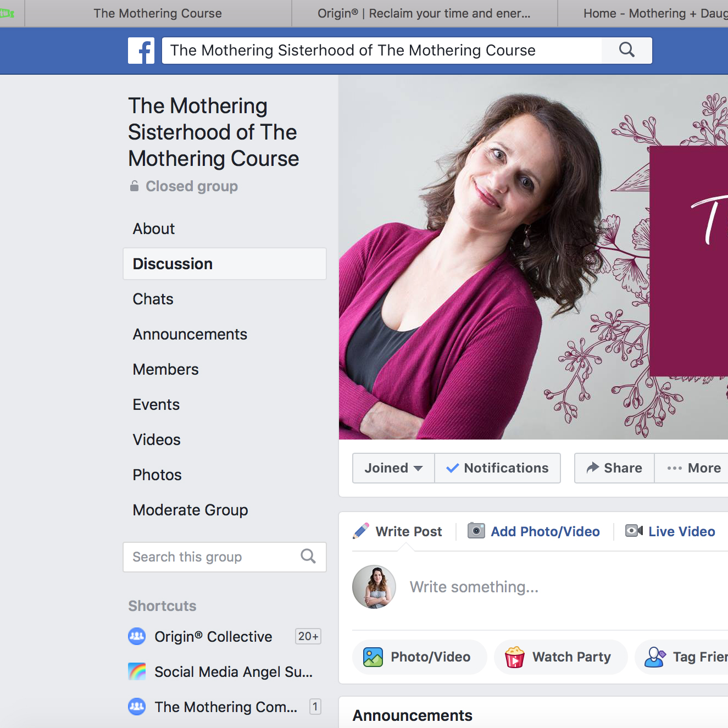Click the Announcements heading in feed
This screenshot has height=728, width=728.
413,715
